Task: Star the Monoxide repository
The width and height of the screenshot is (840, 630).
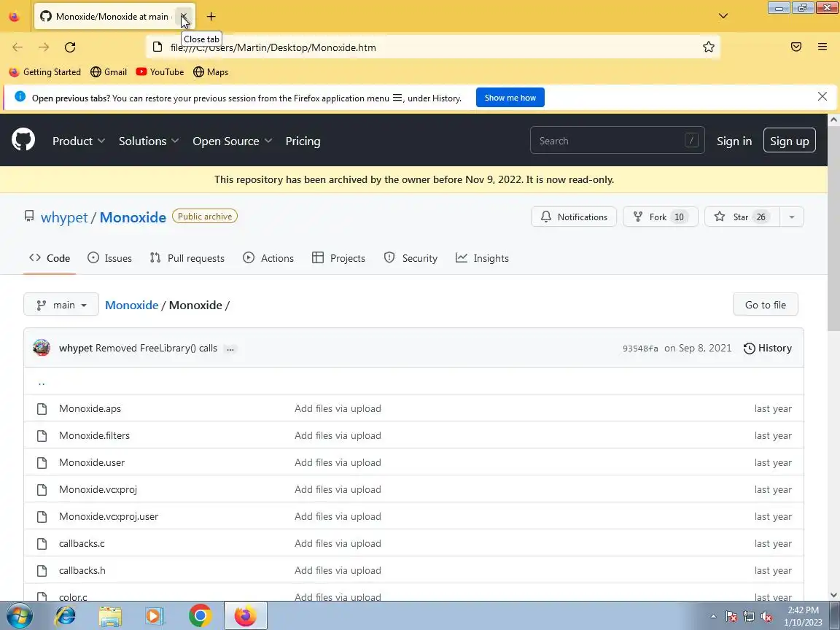Action: (742, 217)
